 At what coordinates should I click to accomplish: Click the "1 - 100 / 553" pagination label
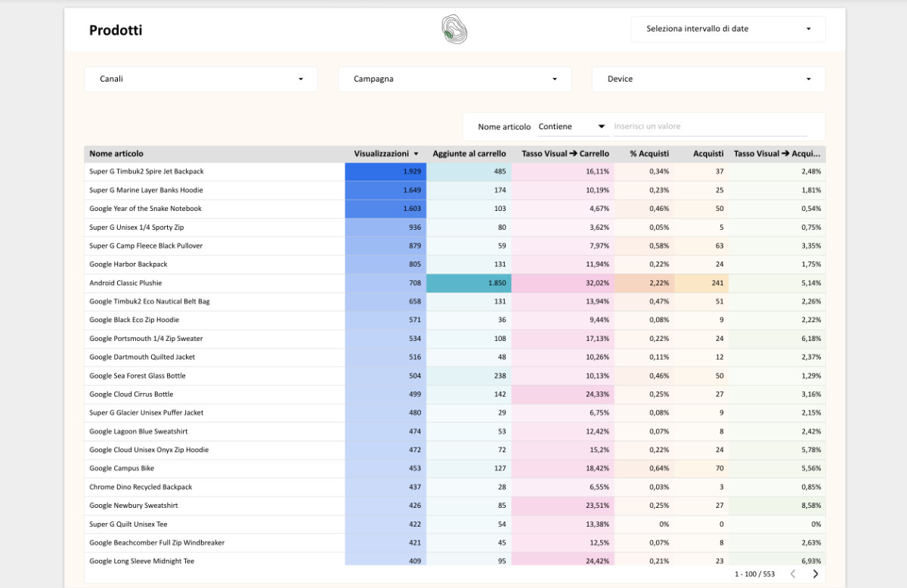[x=754, y=574]
